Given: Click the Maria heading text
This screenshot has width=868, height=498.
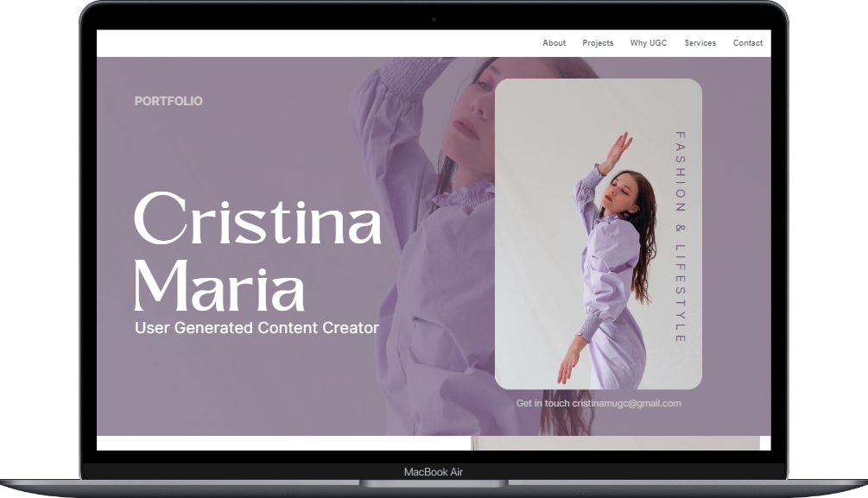Looking at the screenshot, I should [x=219, y=286].
